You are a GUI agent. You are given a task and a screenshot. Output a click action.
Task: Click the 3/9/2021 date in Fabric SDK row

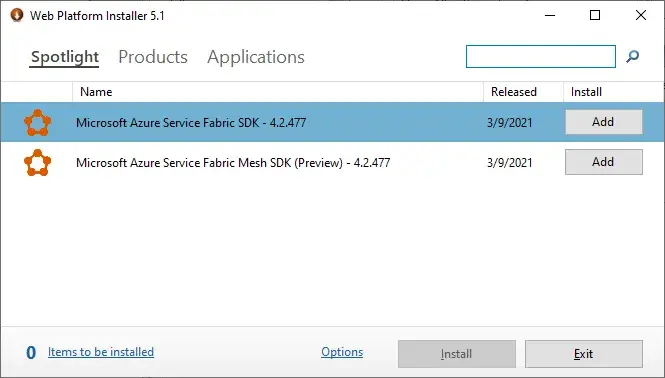click(509, 123)
